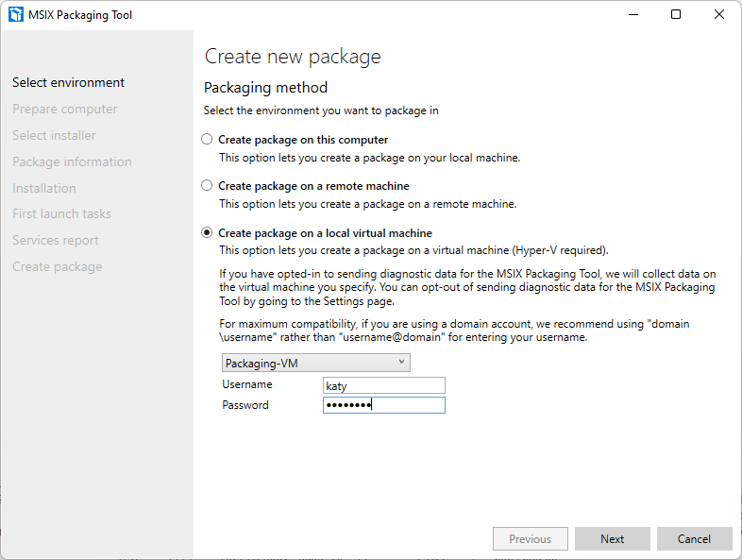This screenshot has width=742, height=560.
Task: Open Create package step in sidebar
Action: pos(58,267)
